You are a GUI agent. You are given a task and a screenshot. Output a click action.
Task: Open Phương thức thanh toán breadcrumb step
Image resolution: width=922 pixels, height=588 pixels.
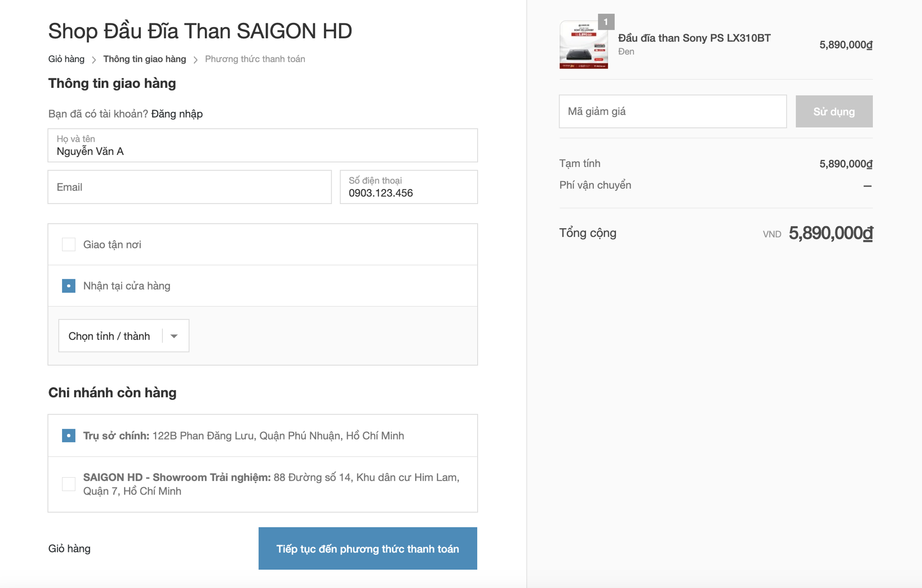click(255, 59)
